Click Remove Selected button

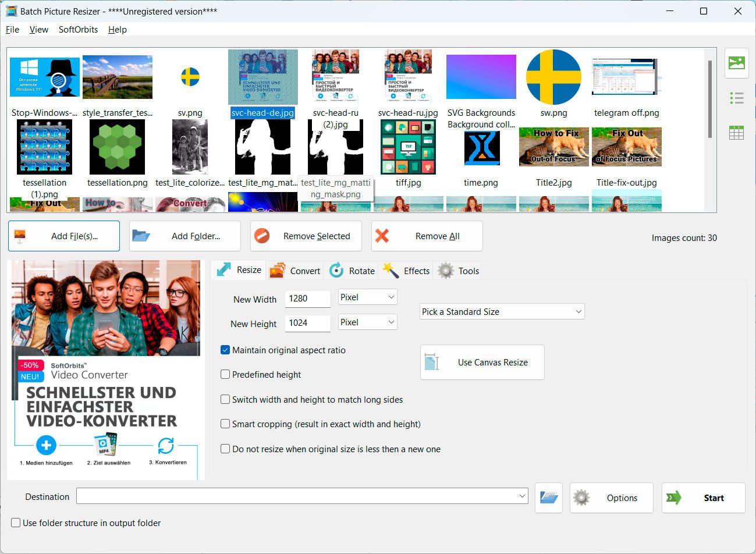point(306,236)
